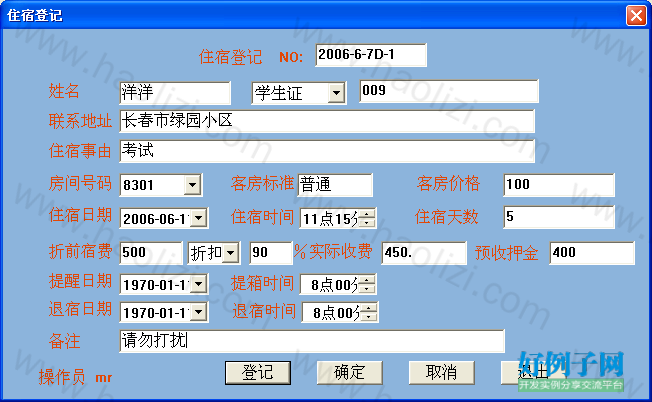The width and height of the screenshot is (652, 402).
Task: Click the 折前宿费 field showing 500
Action: point(151,253)
